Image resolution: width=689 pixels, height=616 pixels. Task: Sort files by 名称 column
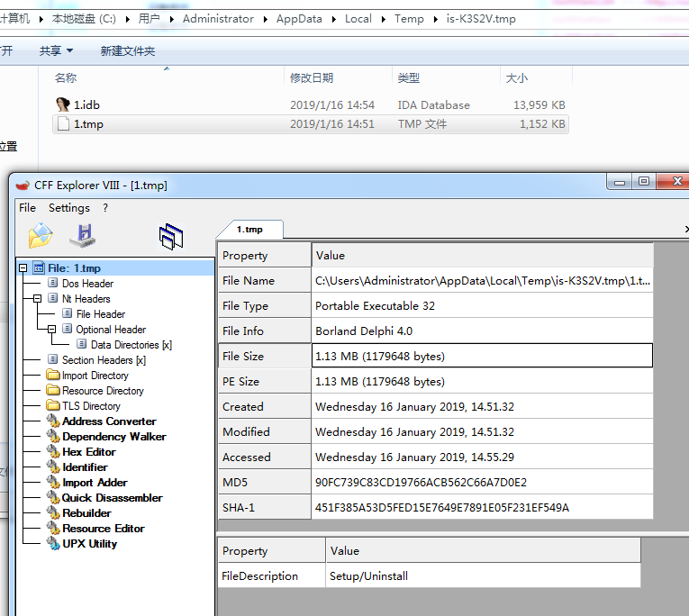pos(66,78)
